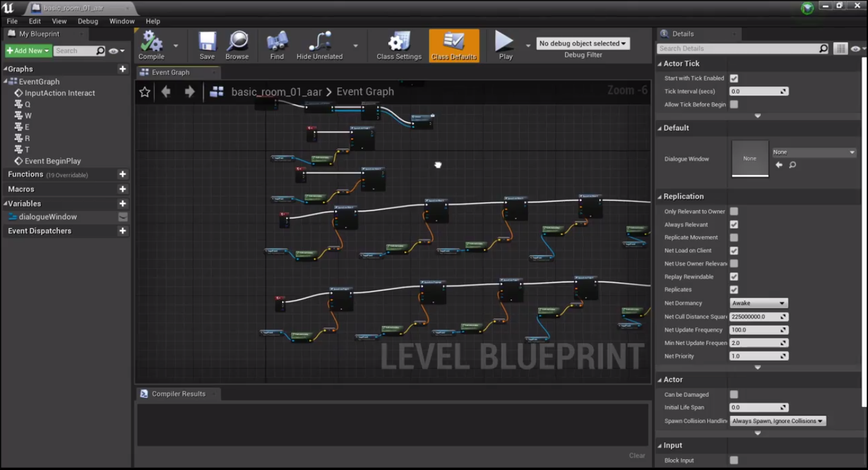This screenshot has width=868, height=470.
Task: Click magnifier in Search Details field
Action: tap(823, 48)
